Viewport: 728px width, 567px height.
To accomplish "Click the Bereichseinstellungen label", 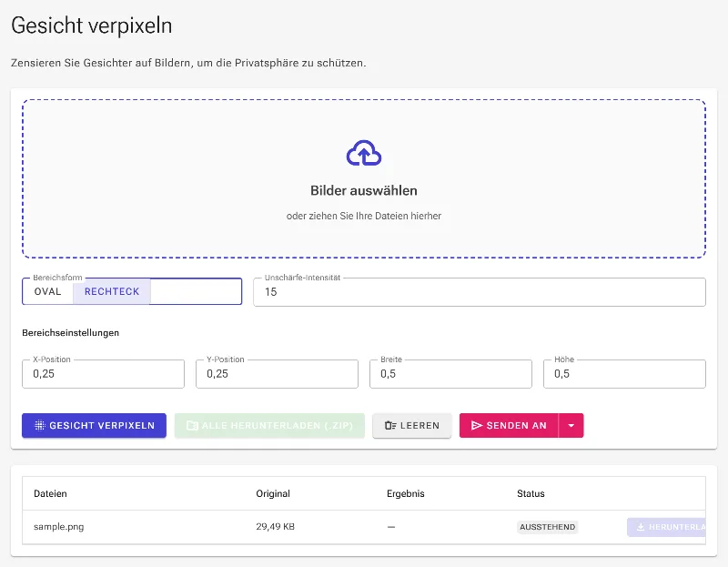I will pos(71,332).
